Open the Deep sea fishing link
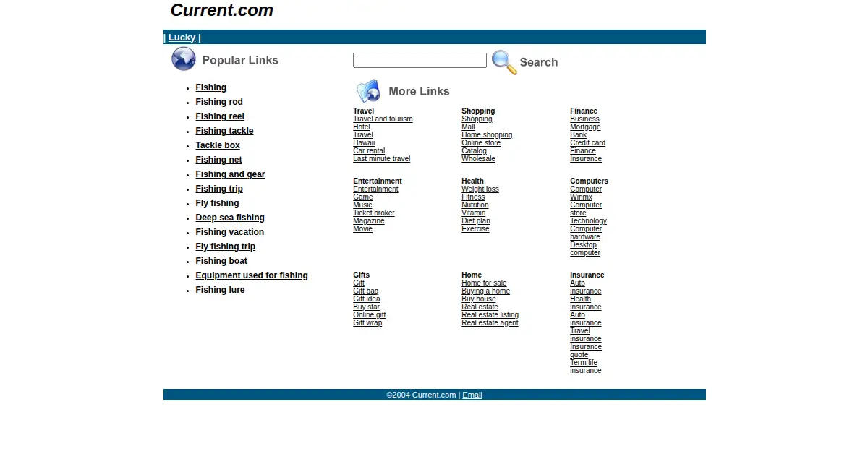The image size is (868, 454). pos(230,218)
